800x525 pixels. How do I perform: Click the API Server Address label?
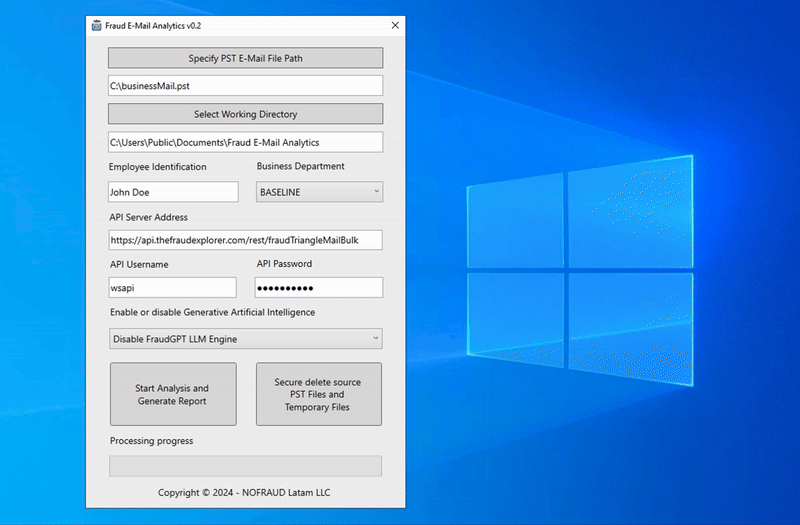(x=148, y=217)
